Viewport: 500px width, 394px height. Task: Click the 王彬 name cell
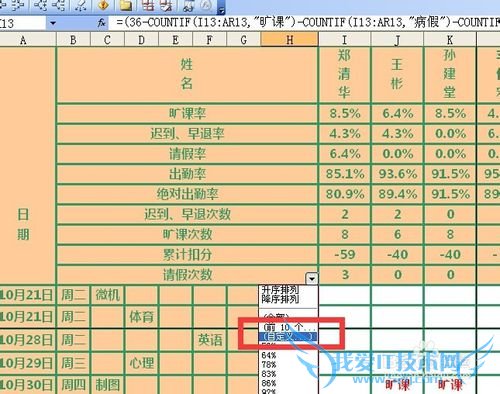pyautogui.click(x=397, y=75)
